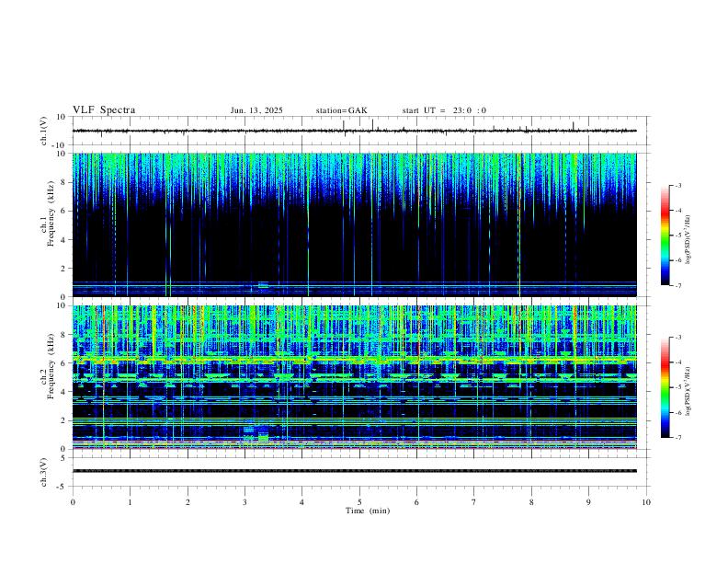The image size is (728, 563).
Task: Click the "station=GAK" label
Action: (341, 110)
